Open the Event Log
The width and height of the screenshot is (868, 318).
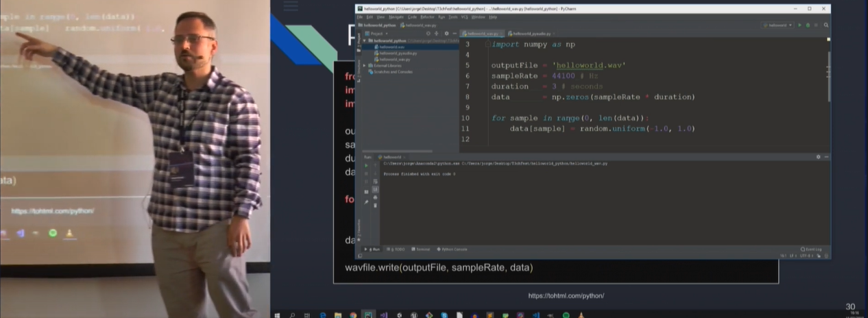(811, 249)
